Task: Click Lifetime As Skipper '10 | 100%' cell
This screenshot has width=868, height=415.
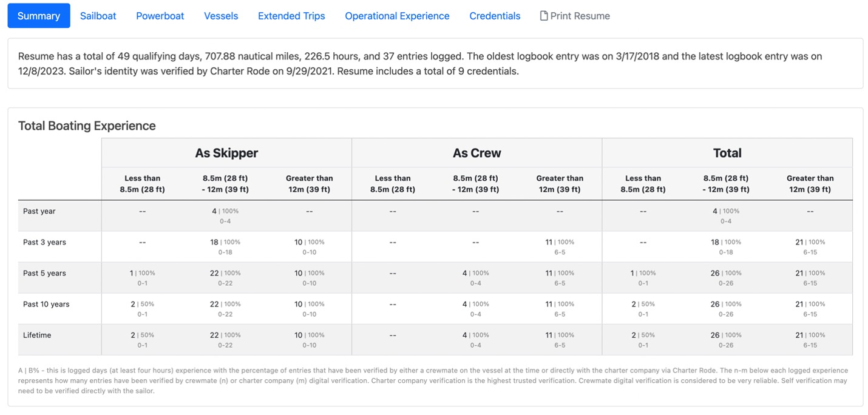Action: [309, 339]
